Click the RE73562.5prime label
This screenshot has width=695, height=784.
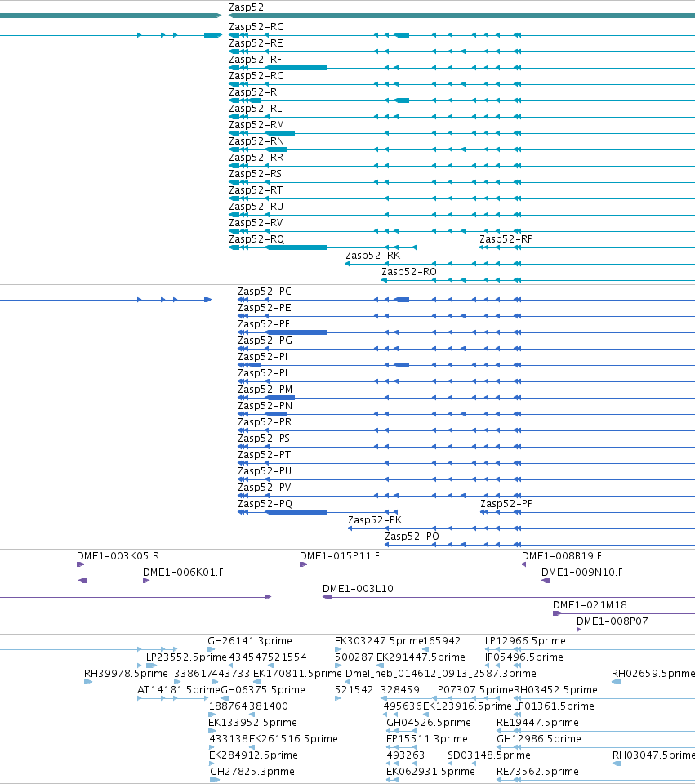click(537, 772)
